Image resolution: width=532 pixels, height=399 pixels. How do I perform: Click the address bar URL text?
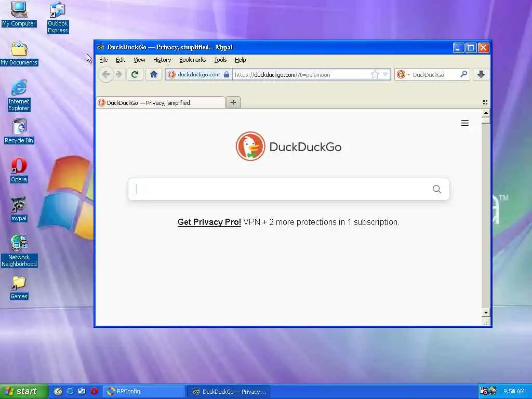click(x=282, y=75)
